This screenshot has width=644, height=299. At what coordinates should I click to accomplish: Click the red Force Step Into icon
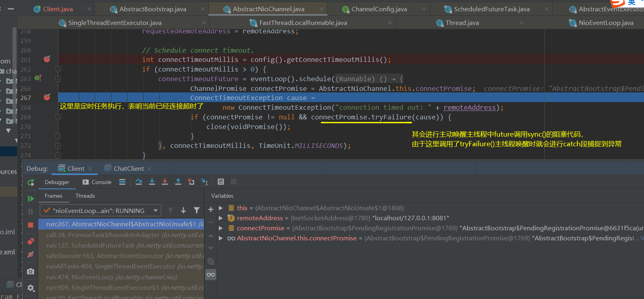(x=165, y=182)
